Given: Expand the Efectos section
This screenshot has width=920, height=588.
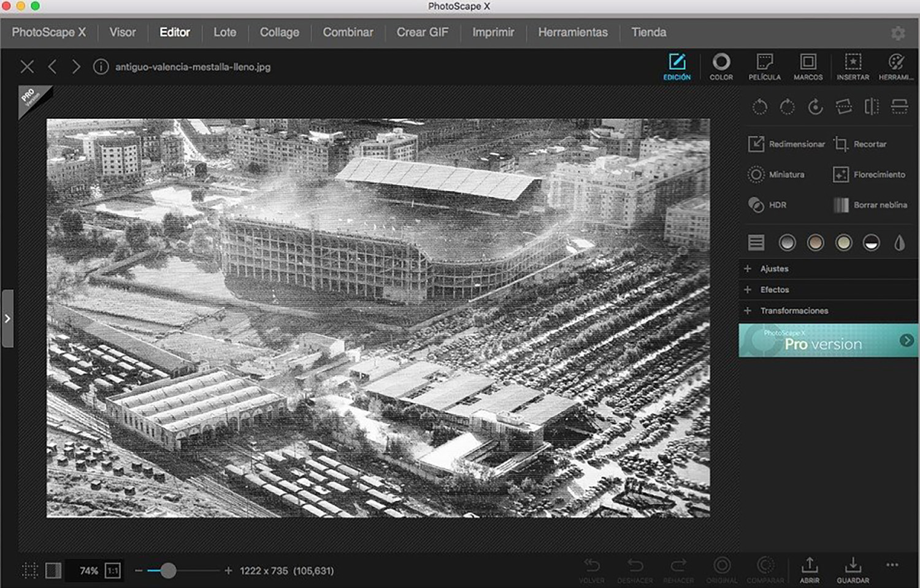Looking at the screenshot, I should coord(828,289).
